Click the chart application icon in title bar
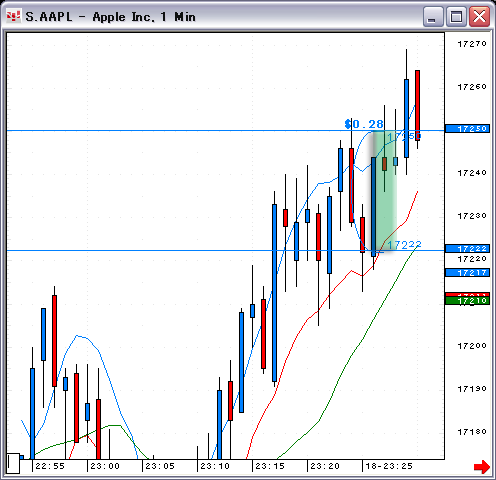Screen dimensions: 496x480 coord(13,16)
